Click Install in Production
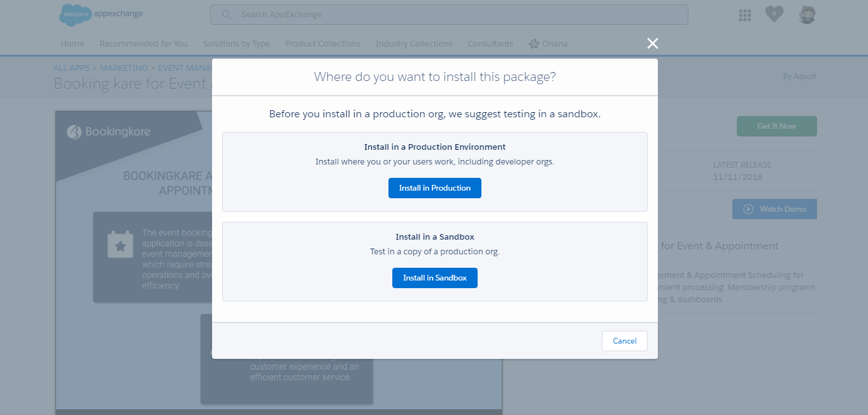 click(434, 187)
